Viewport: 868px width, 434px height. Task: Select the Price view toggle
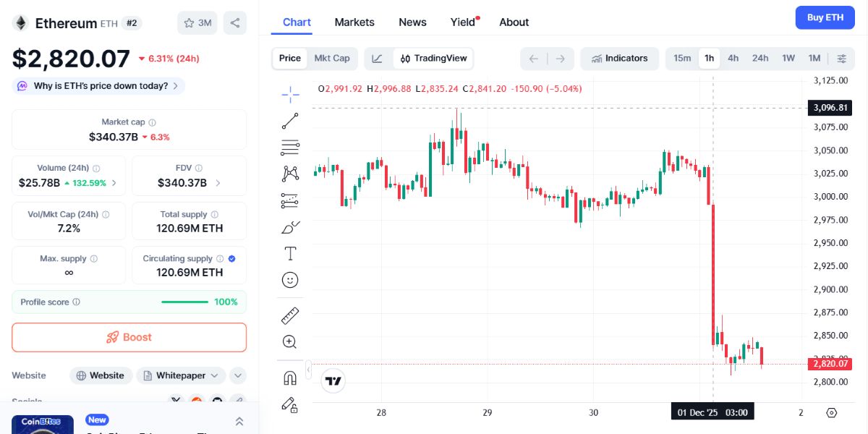tap(290, 59)
